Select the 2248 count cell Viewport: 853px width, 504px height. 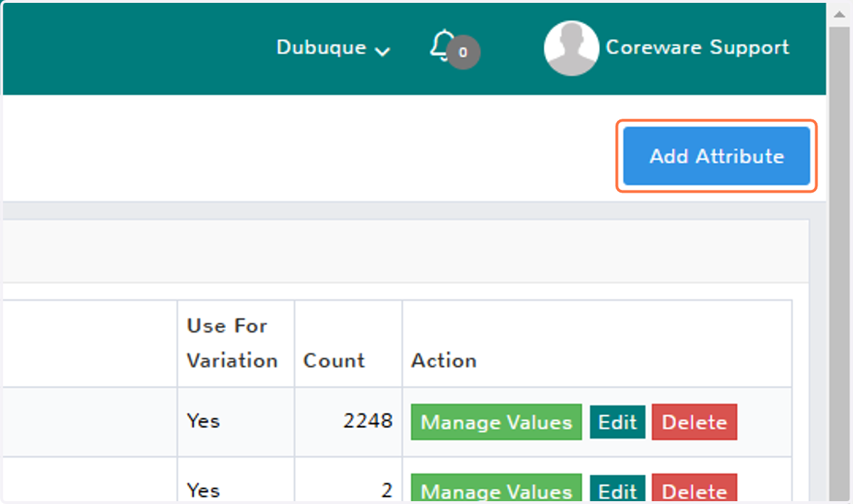pos(348,422)
